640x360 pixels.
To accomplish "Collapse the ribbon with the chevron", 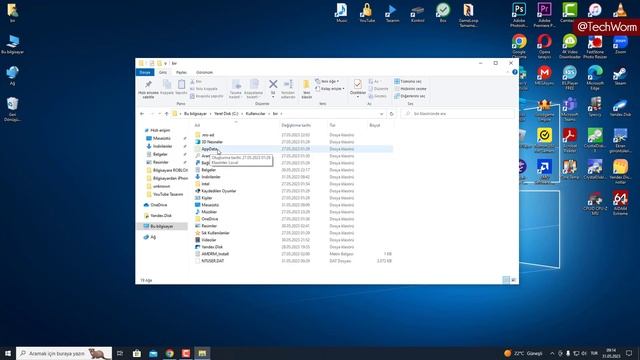I will tap(508, 72).
